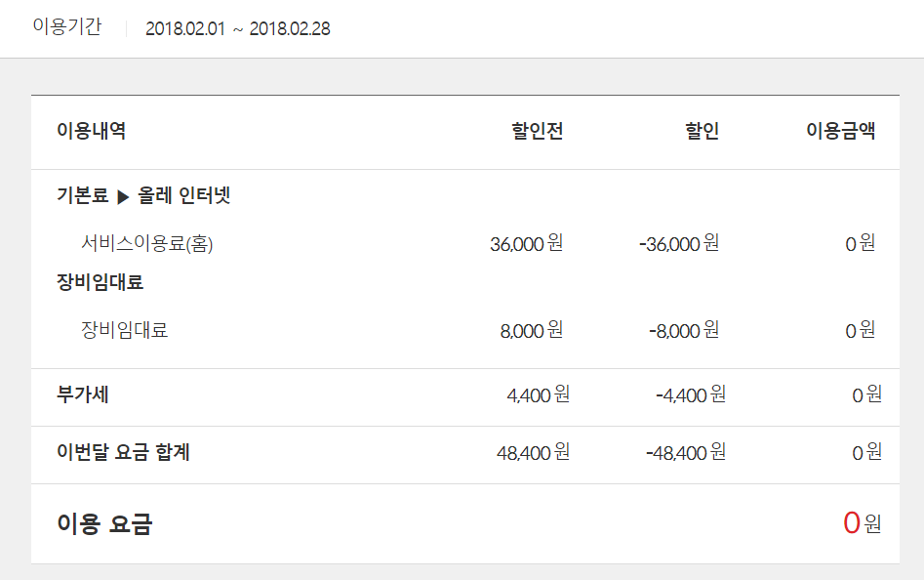Viewport: 924px width, 580px height.
Task: Click the 이용금액 column header
Action: [x=840, y=131]
